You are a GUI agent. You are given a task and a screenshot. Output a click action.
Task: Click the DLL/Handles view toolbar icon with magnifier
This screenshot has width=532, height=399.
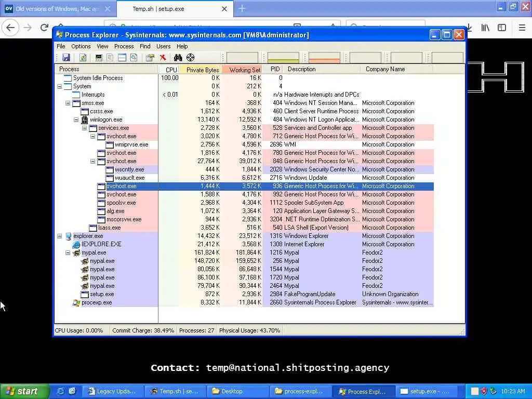134,58
